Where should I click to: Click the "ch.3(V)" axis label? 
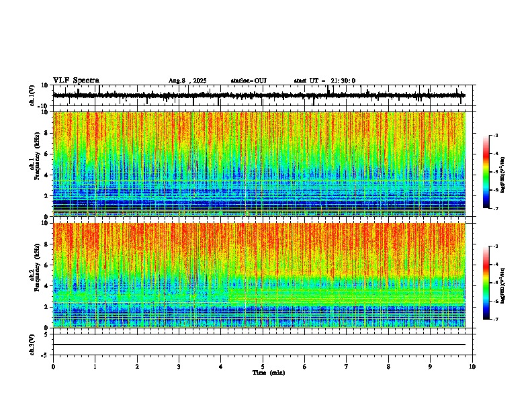point(32,345)
